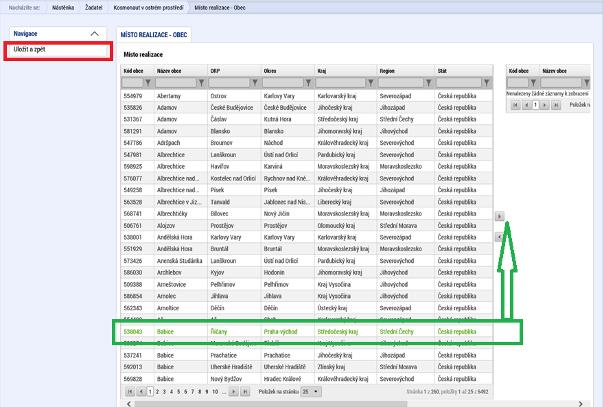This screenshot has width=604, height=407.
Task: Select highlighted Babice Říčany row
Action: pyautogui.click(x=307, y=332)
